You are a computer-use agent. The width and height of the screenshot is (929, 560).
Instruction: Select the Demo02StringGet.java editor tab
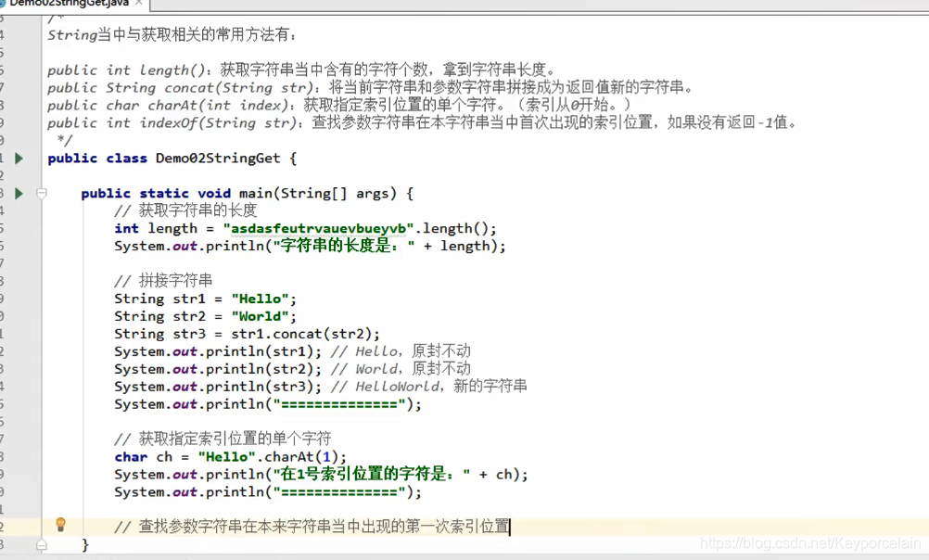pos(68,3)
